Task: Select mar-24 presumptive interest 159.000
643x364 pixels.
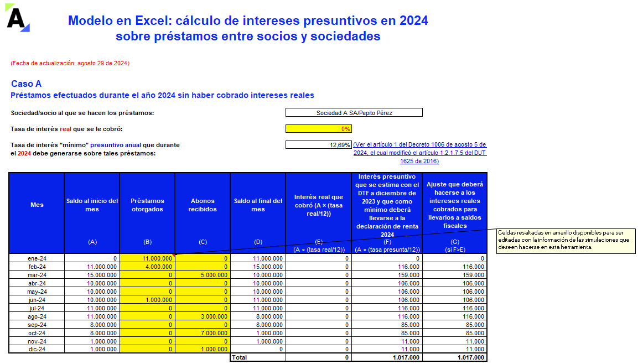Action: click(387, 275)
